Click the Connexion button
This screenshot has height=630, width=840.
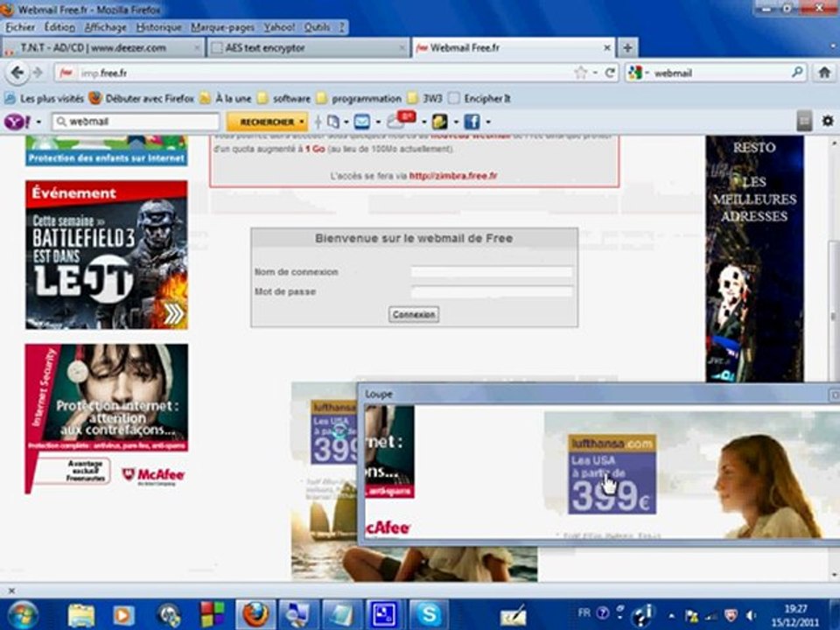[414, 314]
